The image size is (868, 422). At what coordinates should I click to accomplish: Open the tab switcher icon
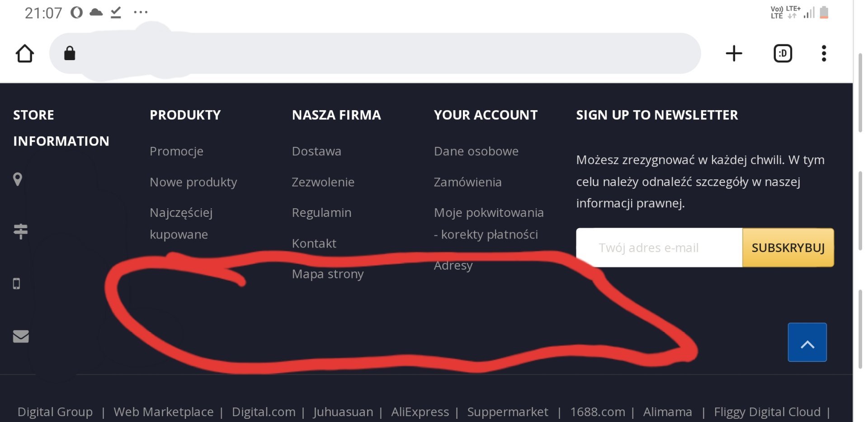[783, 53]
